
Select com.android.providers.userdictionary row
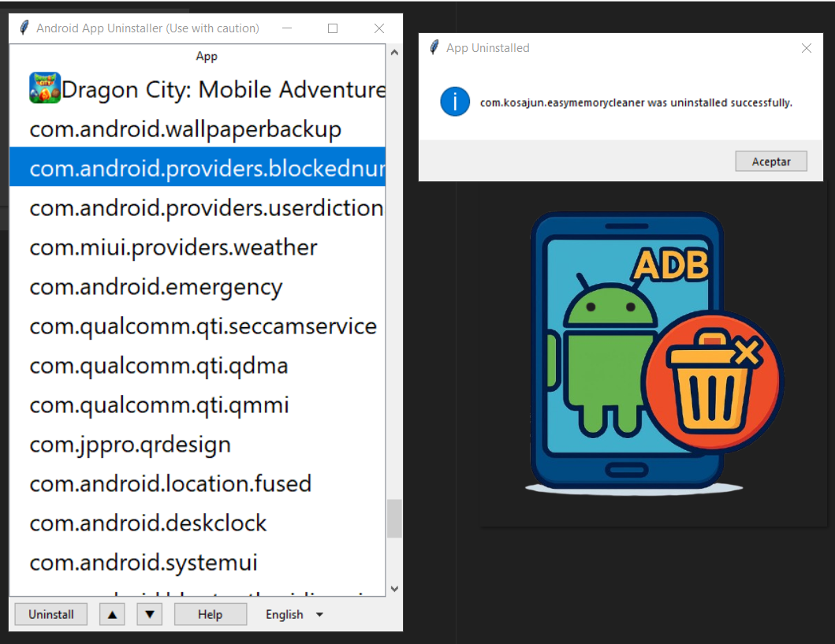coord(198,207)
